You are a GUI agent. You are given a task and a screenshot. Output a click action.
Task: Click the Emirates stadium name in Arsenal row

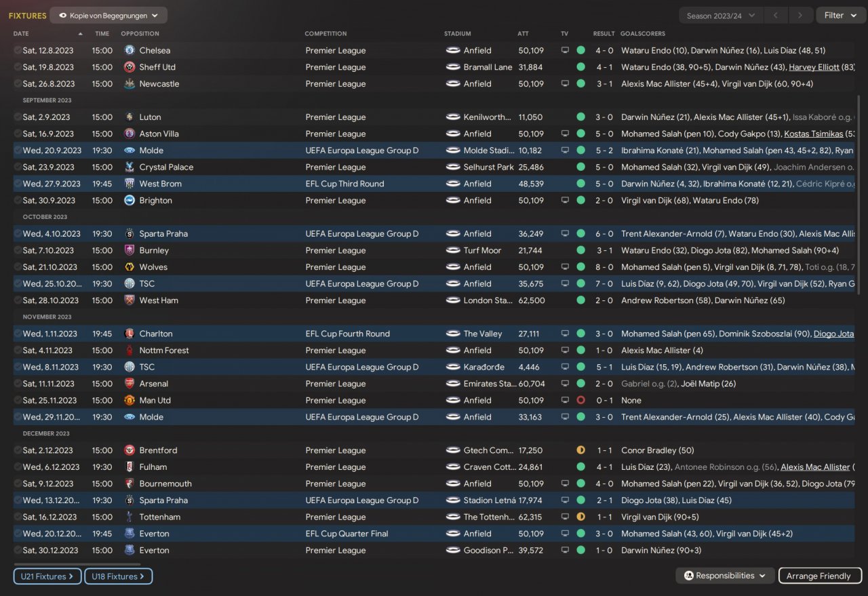[490, 384]
